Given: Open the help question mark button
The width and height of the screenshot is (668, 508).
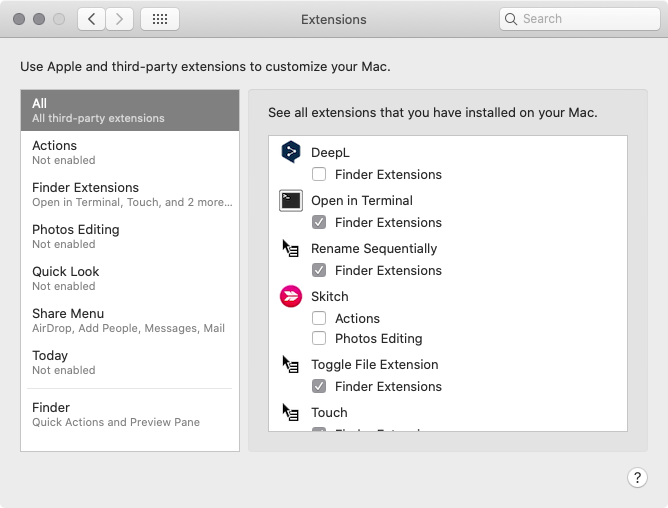Looking at the screenshot, I should point(637,477).
